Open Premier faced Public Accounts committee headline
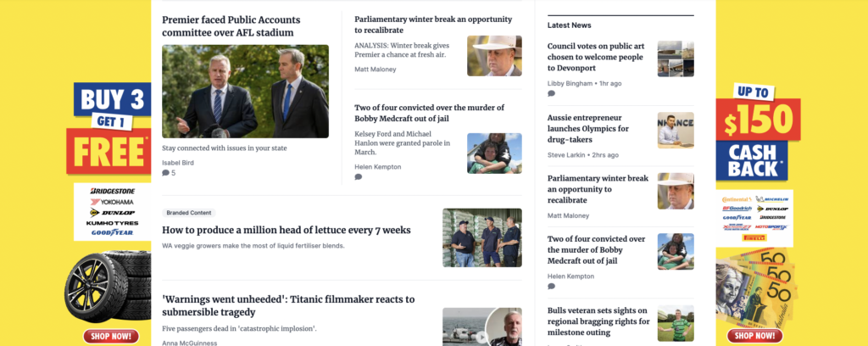The image size is (868, 346). pos(231,26)
